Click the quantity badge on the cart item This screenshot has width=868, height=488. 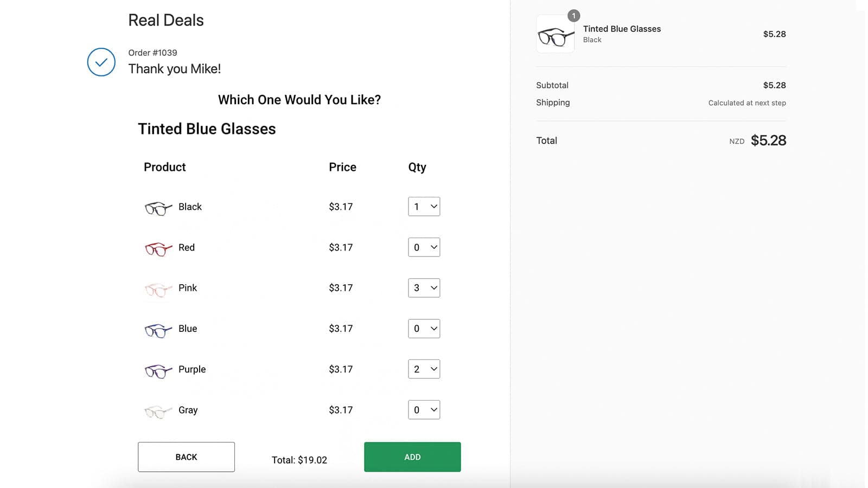(574, 16)
